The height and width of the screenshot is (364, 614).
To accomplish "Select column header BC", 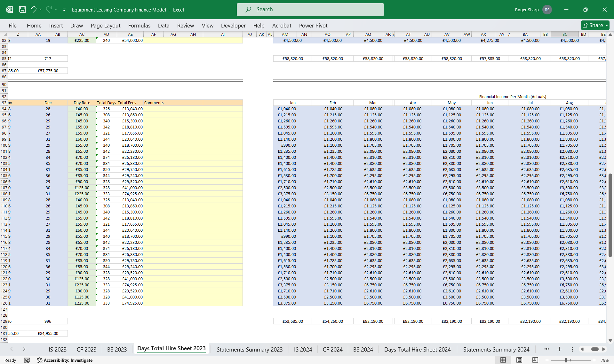I will (565, 34).
